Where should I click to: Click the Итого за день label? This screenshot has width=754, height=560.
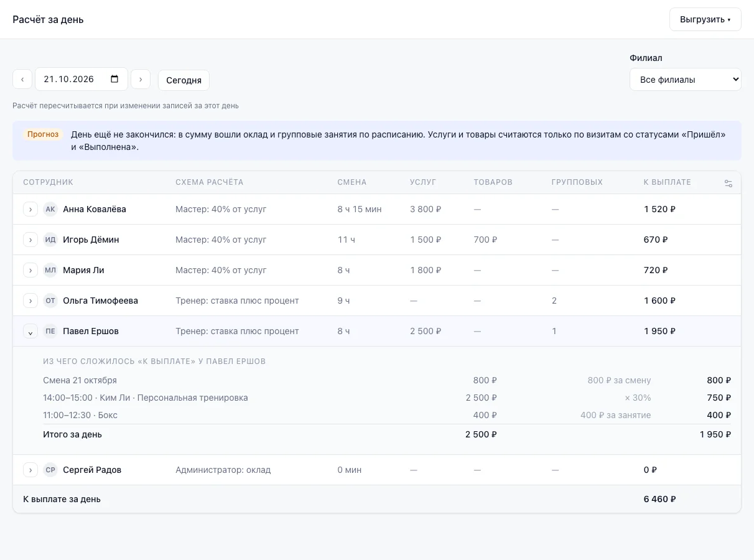click(x=72, y=434)
